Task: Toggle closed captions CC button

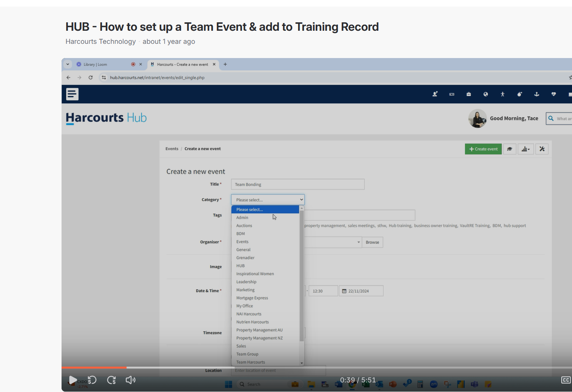Action: tap(566, 380)
